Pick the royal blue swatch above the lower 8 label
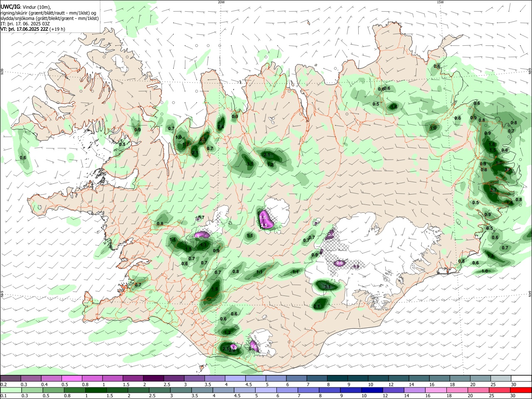Viewport: 532px width, 399px height. [330, 390]
